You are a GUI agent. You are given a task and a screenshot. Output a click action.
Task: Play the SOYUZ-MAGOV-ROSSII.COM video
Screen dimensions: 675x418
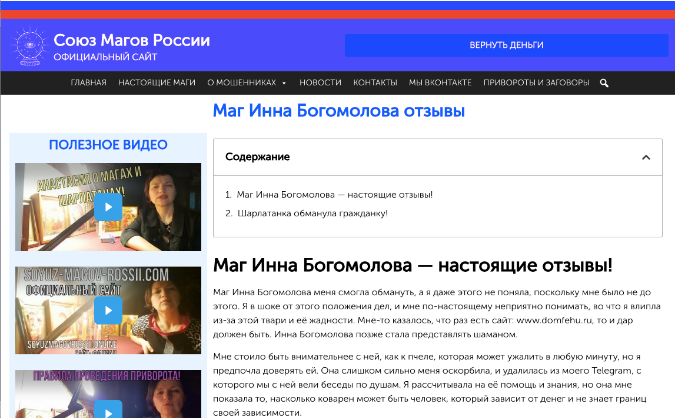(108, 310)
